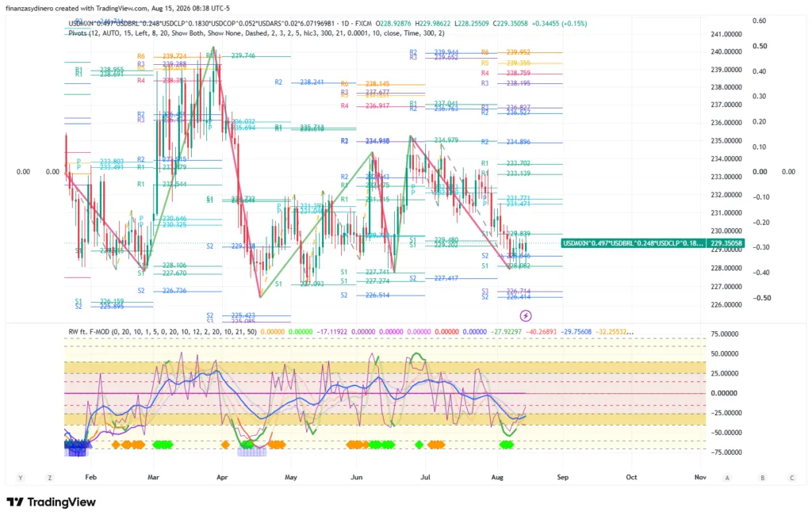812x519 pixels.
Task: Click the R4 238.759 pivot label
Action: (505, 74)
